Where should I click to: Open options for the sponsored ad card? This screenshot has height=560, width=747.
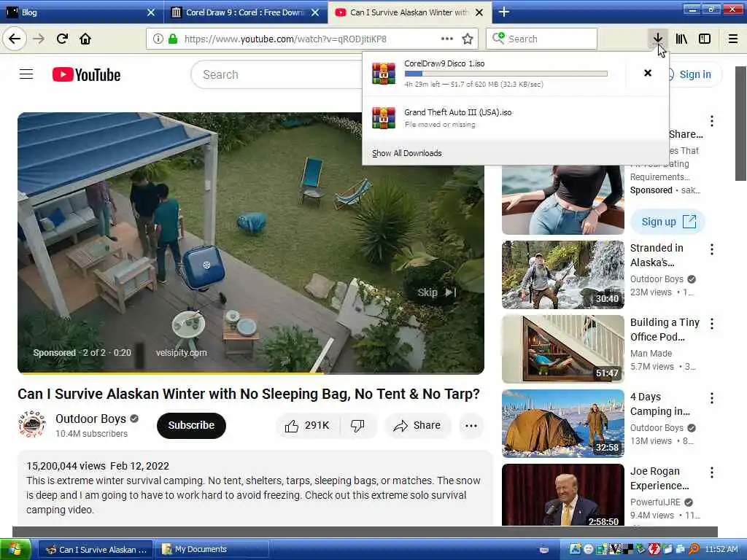[712, 121]
